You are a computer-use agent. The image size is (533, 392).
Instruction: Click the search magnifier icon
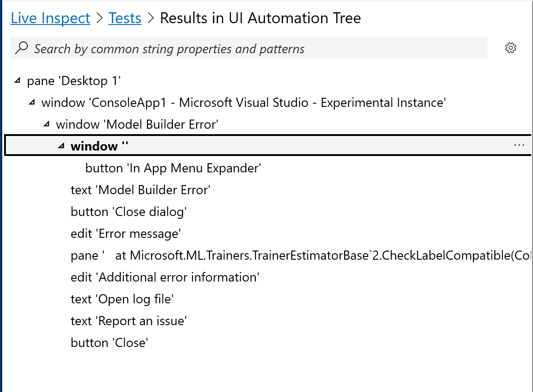(22, 47)
